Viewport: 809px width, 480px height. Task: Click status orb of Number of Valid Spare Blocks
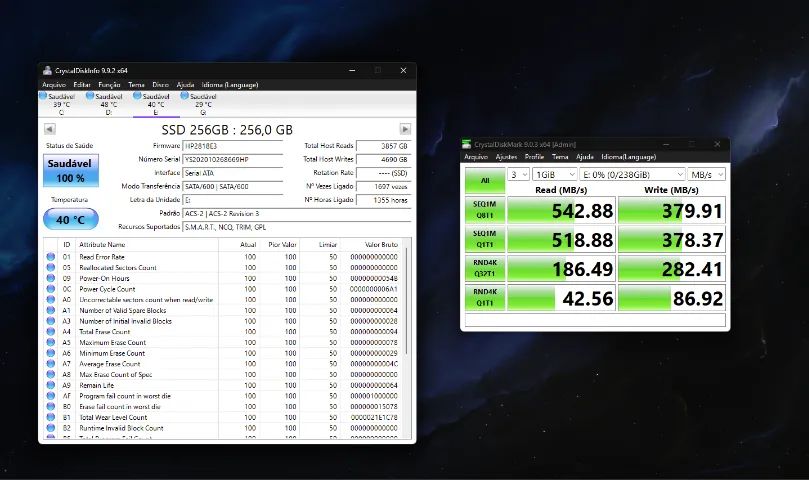click(x=51, y=310)
